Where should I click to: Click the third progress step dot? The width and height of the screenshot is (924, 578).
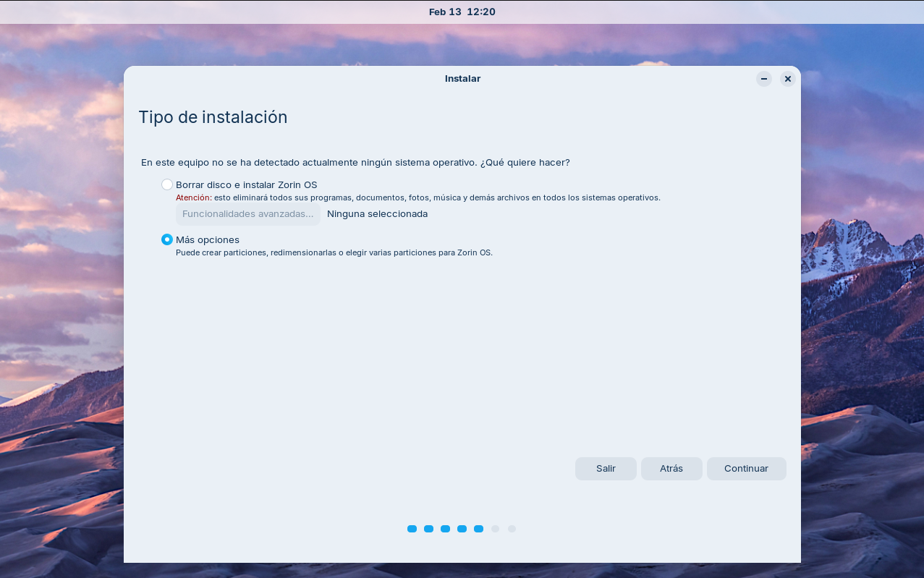[445, 529]
